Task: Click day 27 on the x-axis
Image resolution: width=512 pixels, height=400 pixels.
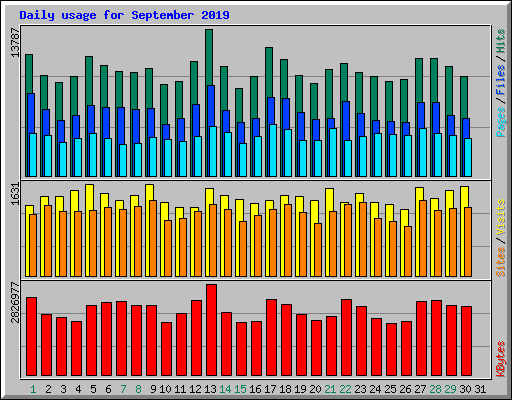Action: pyautogui.click(x=420, y=389)
